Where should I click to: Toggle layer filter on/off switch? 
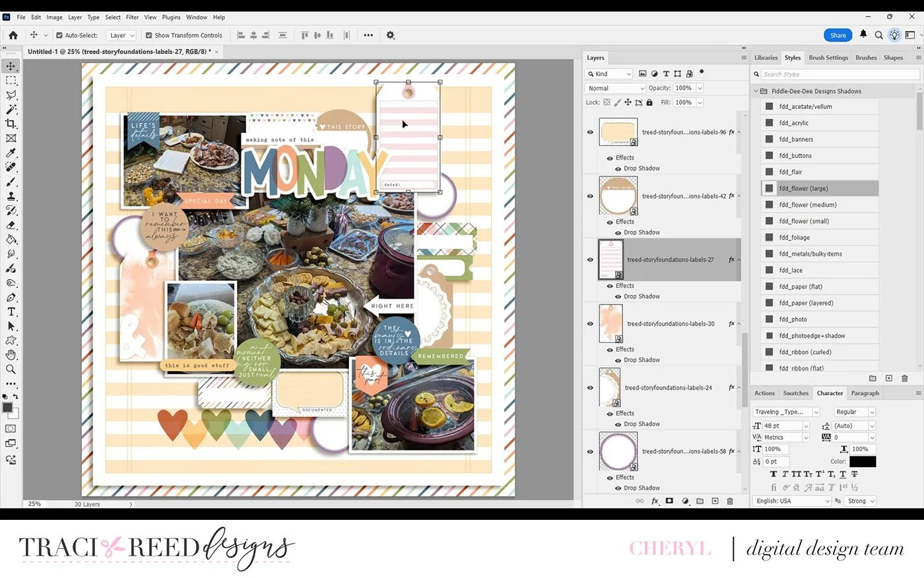702,73
